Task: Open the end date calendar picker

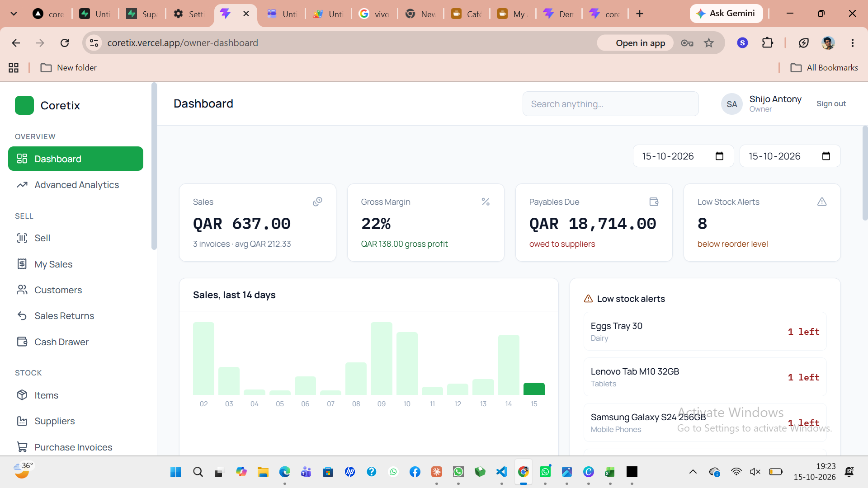Action: [x=826, y=156]
